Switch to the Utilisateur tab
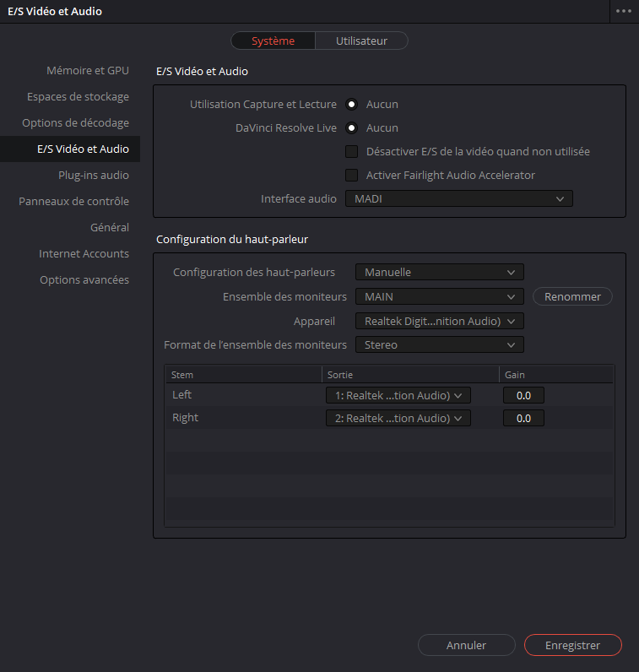The height and width of the screenshot is (672, 639). [x=361, y=41]
